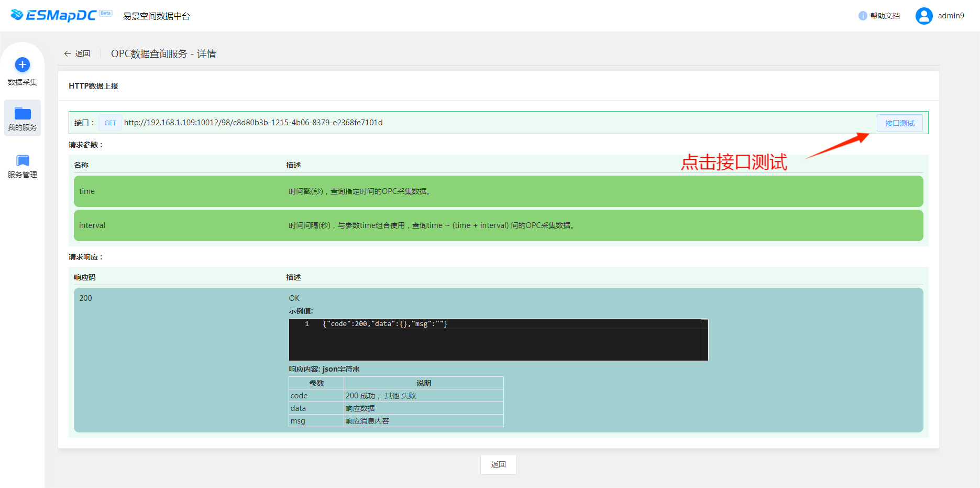The height and width of the screenshot is (488, 980).
Task: Click the 示例值 label
Action: [x=301, y=311]
